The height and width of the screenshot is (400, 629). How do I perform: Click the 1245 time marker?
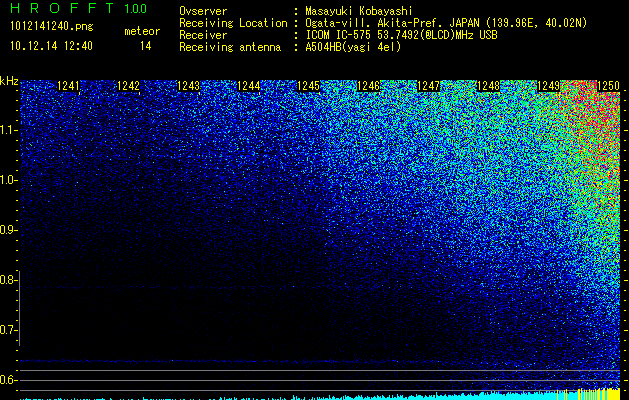pyautogui.click(x=308, y=86)
